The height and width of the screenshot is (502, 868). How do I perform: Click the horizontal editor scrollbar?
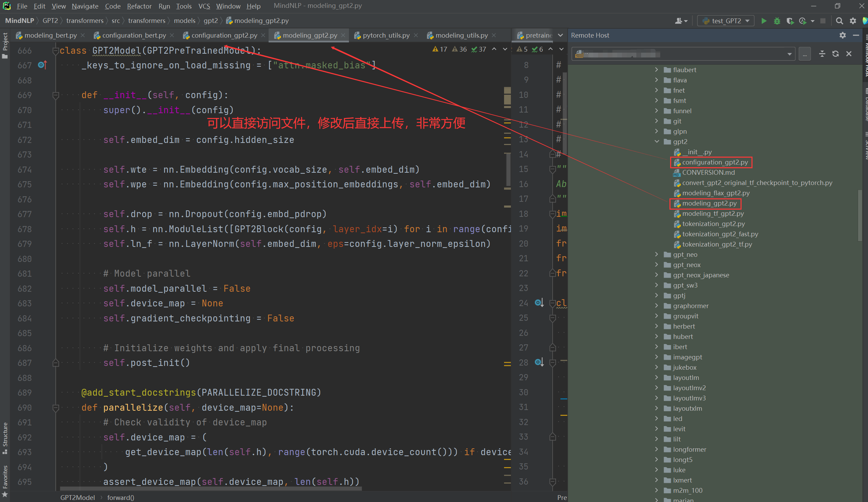click(x=211, y=488)
